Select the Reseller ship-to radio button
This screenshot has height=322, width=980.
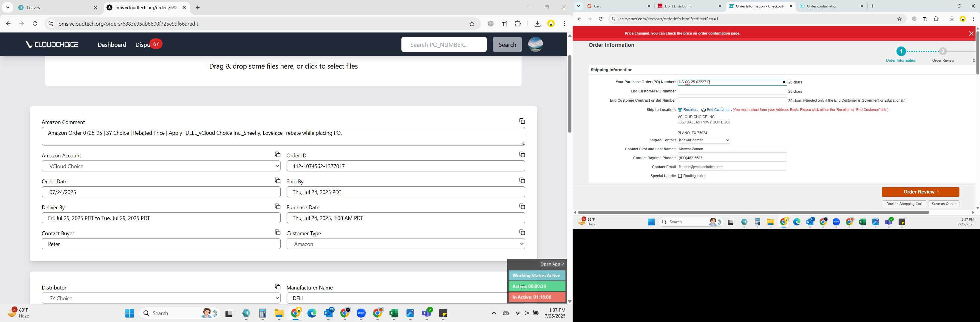(x=680, y=110)
